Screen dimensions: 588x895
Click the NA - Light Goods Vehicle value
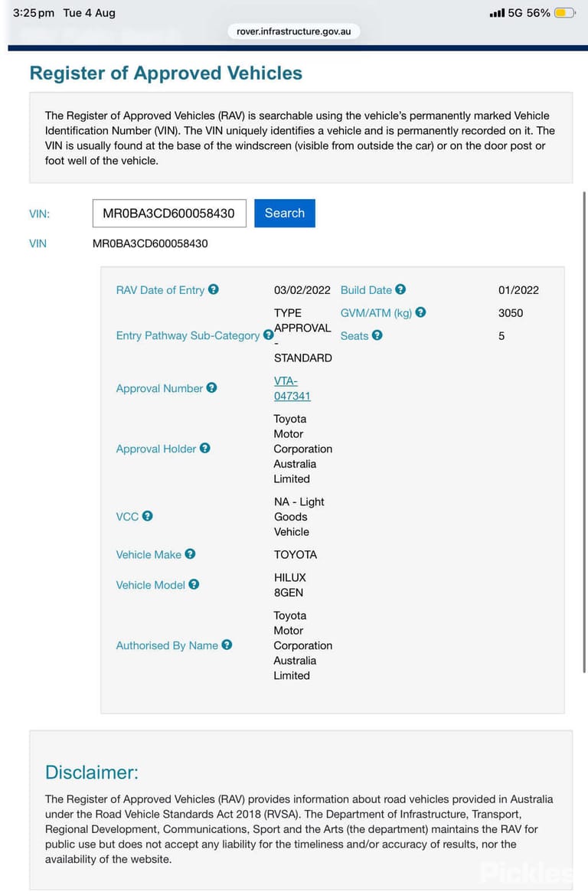coord(299,517)
